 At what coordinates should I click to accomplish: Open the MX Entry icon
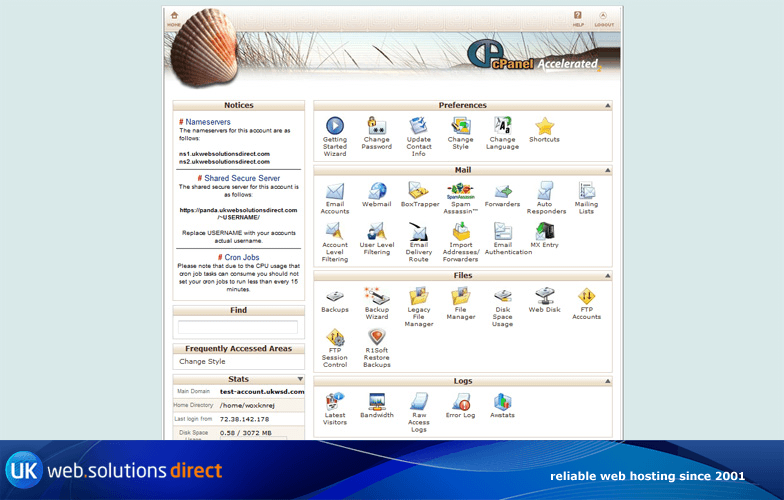coord(544,232)
